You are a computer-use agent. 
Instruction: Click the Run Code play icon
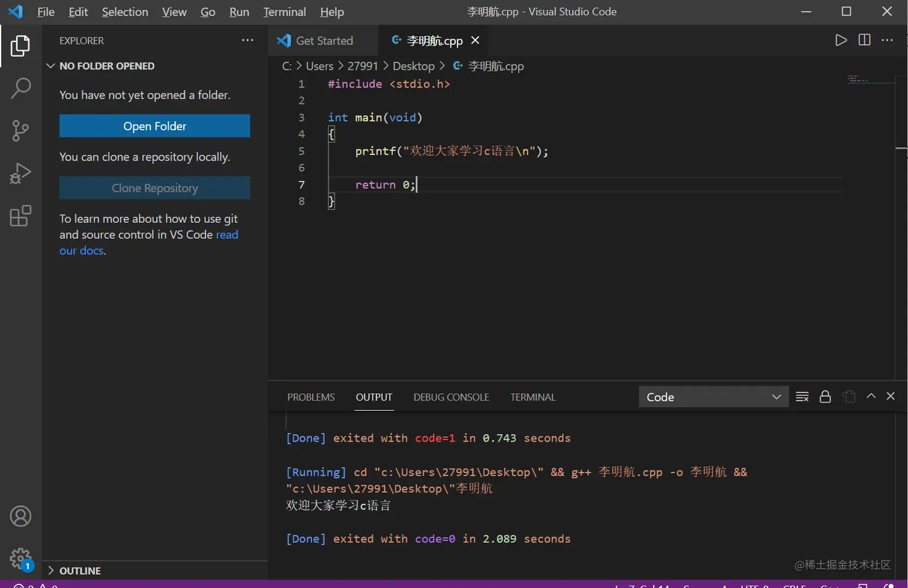coord(841,40)
